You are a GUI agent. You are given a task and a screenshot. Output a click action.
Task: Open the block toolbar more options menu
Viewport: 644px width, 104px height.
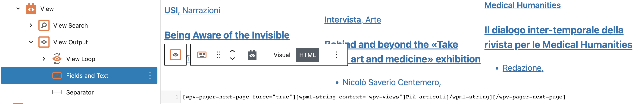[x=336, y=55]
